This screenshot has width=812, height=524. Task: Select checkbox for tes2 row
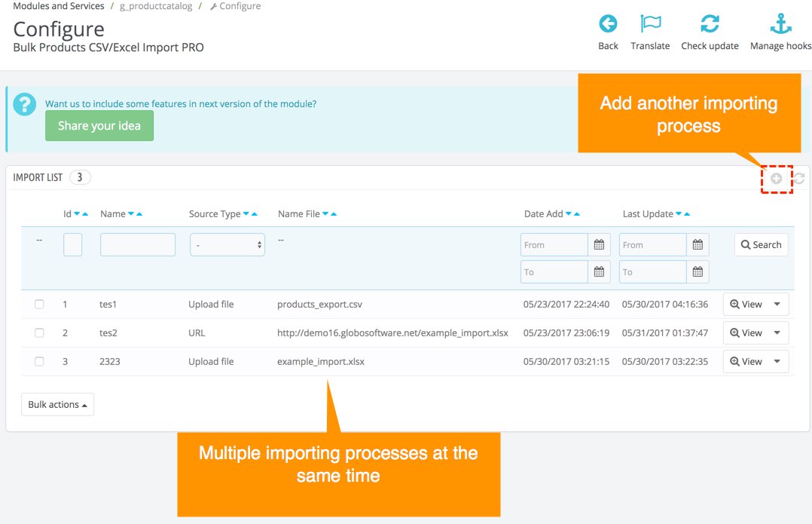point(39,332)
